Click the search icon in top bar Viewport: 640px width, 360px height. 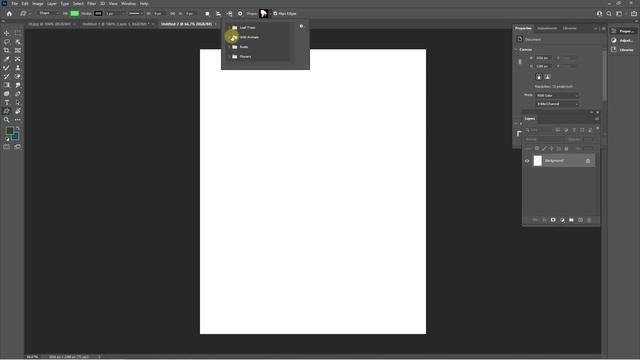coord(609,13)
